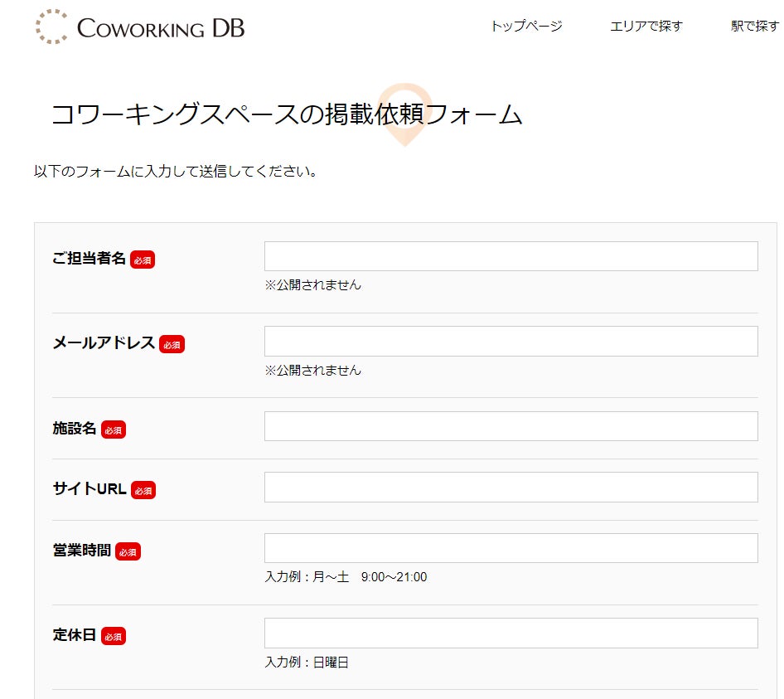Open the エリアで探す menu item
Viewport: 784px width, 699px height.
(x=646, y=26)
